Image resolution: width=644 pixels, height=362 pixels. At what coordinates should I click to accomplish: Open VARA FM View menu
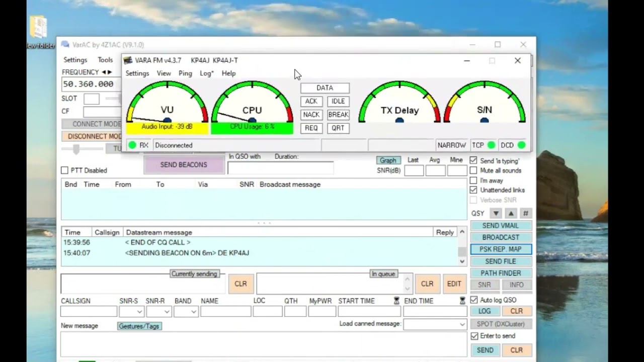pos(164,73)
